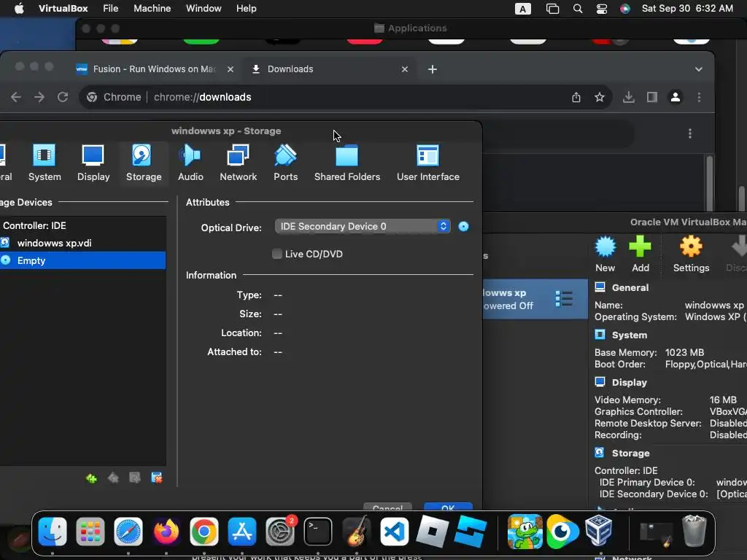Open GarageBand from the Dock
The width and height of the screenshot is (747, 560).
(x=356, y=532)
